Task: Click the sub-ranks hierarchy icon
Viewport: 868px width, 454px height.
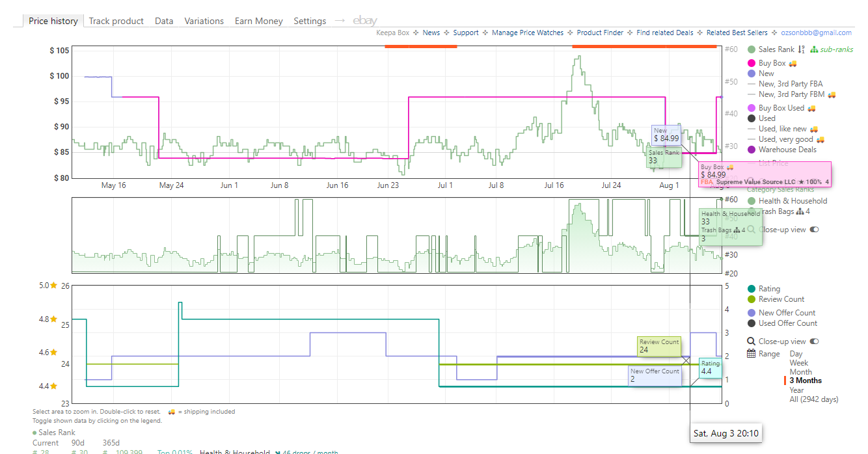Action: click(813, 49)
